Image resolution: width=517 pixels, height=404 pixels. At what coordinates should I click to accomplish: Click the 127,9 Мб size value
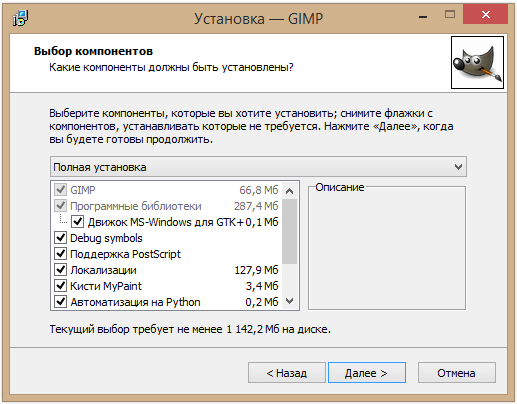pos(256,270)
